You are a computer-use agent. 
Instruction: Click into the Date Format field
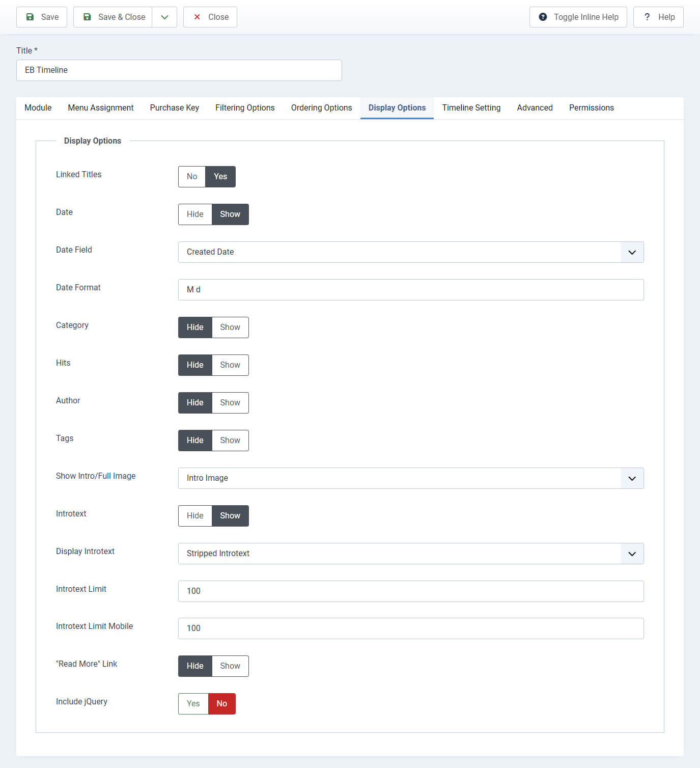(x=411, y=290)
